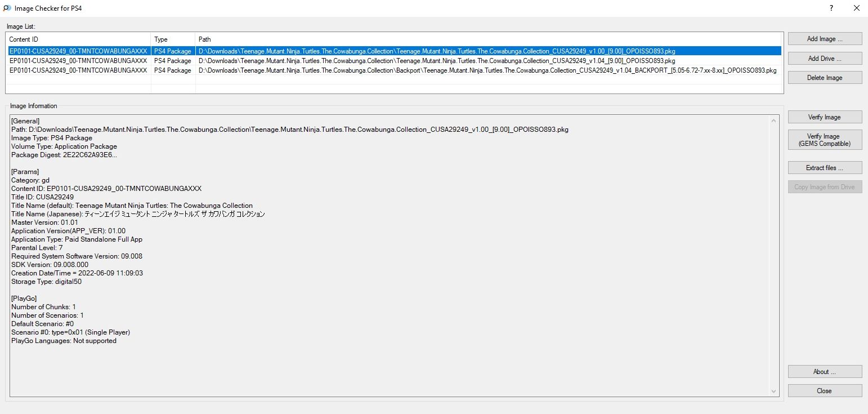Click the Storage Type: digital50 line
The image size is (868, 414).
coord(46,282)
